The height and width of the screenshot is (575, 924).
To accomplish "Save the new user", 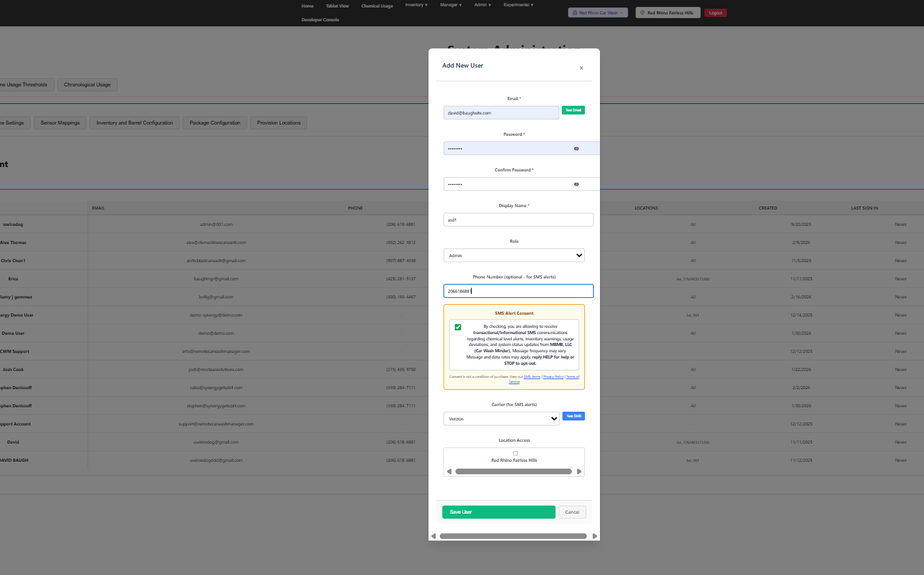I will (x=499, y=512).
